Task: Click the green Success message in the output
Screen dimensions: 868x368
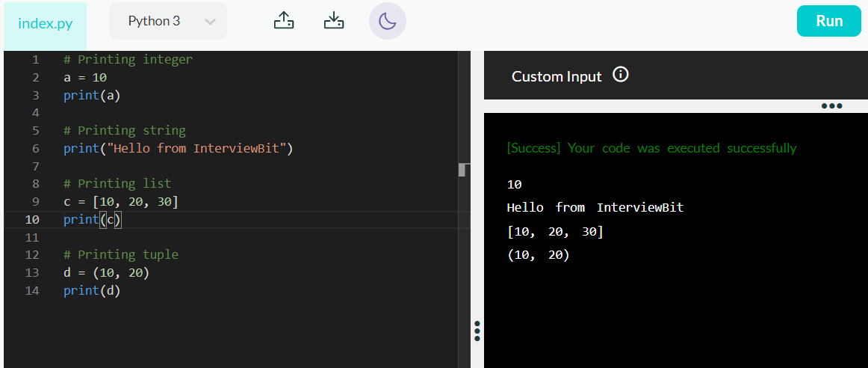Action: pyautogui.click(x=651, y=148)
